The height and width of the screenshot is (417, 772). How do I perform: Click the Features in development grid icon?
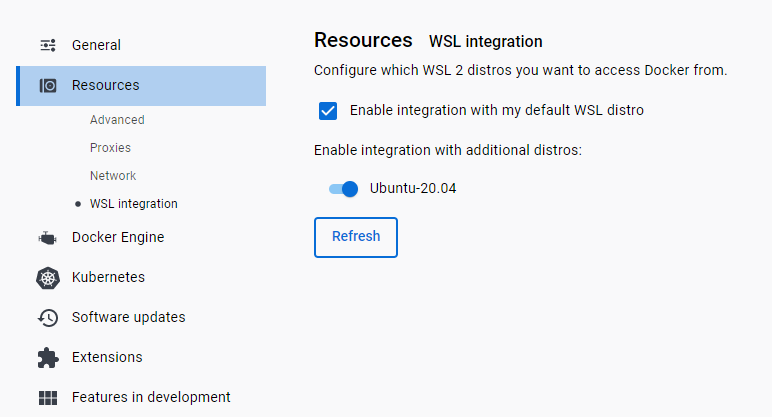48,398
